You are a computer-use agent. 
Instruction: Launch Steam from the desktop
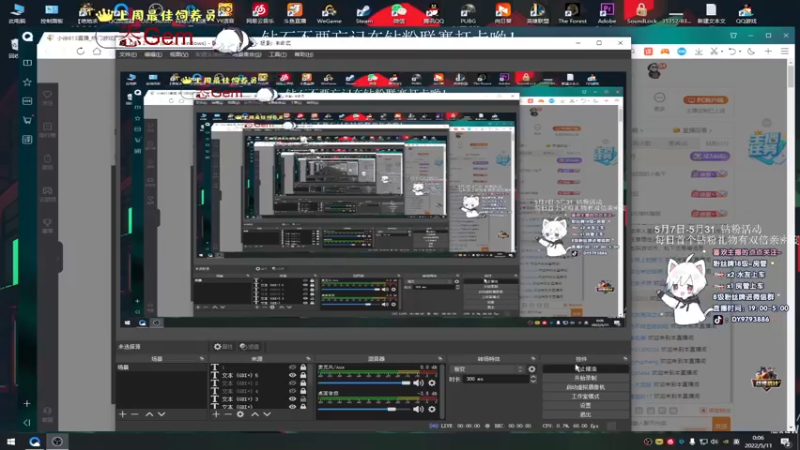point(364,13)
